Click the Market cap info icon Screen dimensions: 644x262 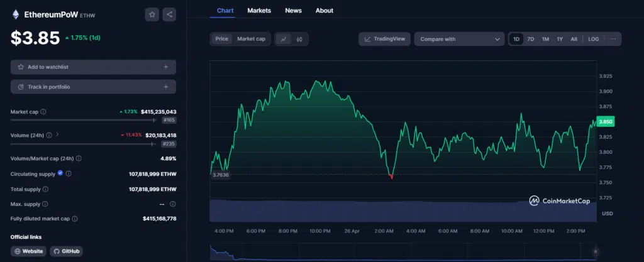(x=43, y=112)
